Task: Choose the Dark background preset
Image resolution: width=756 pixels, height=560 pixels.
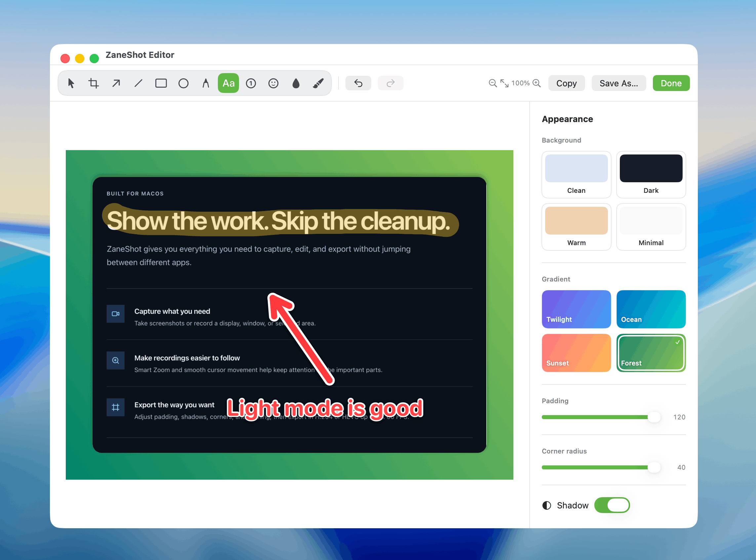Action: click(x=651, y=175)
